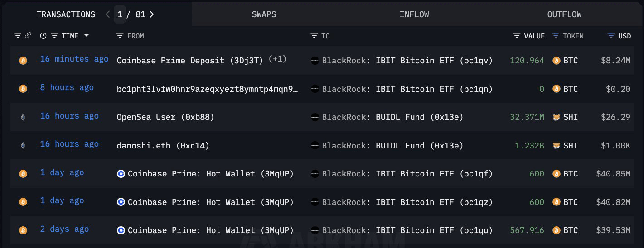This screenshot has height=248, width=644.
Task: Switch to the SWAPS tab
Action: point(264,14)
